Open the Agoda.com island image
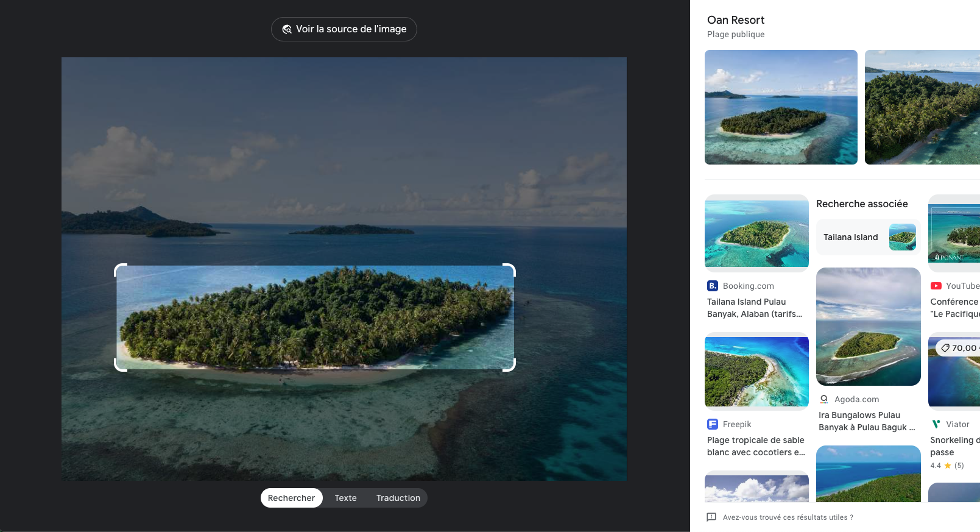Viewport: 980px width, 532px height. point(869,327)
